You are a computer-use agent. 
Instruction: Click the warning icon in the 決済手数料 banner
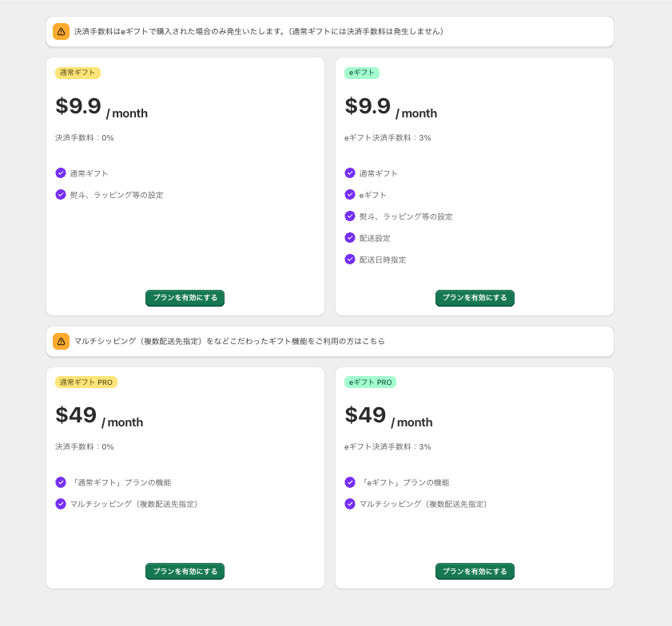[61, 32]
